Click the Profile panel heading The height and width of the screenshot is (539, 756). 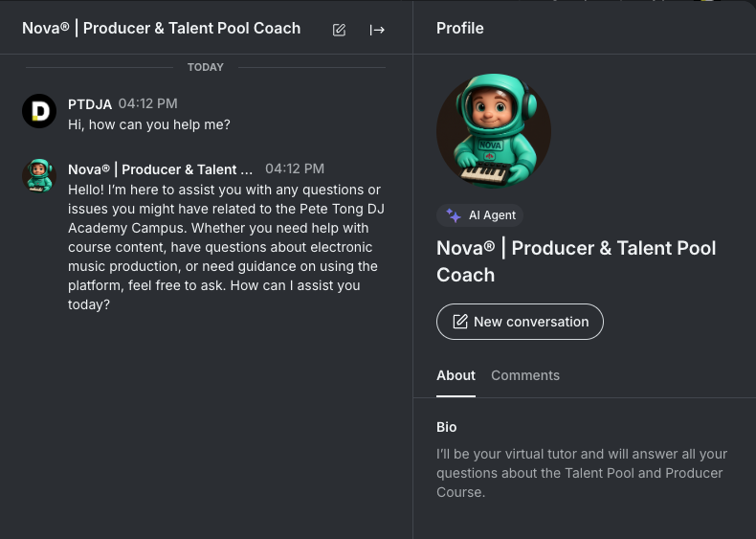[x=460, y=28]
